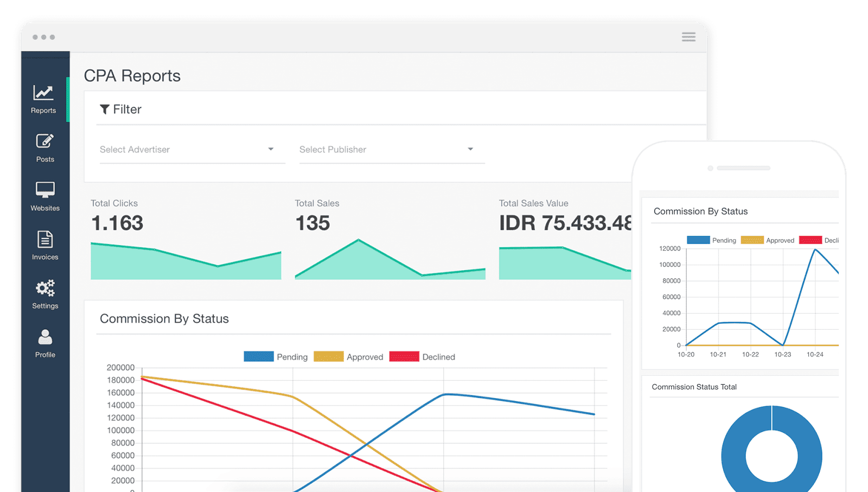Screen dimensions: 868x492
Task: Select the Invoices label in sidebar menu
Action: 45,257
